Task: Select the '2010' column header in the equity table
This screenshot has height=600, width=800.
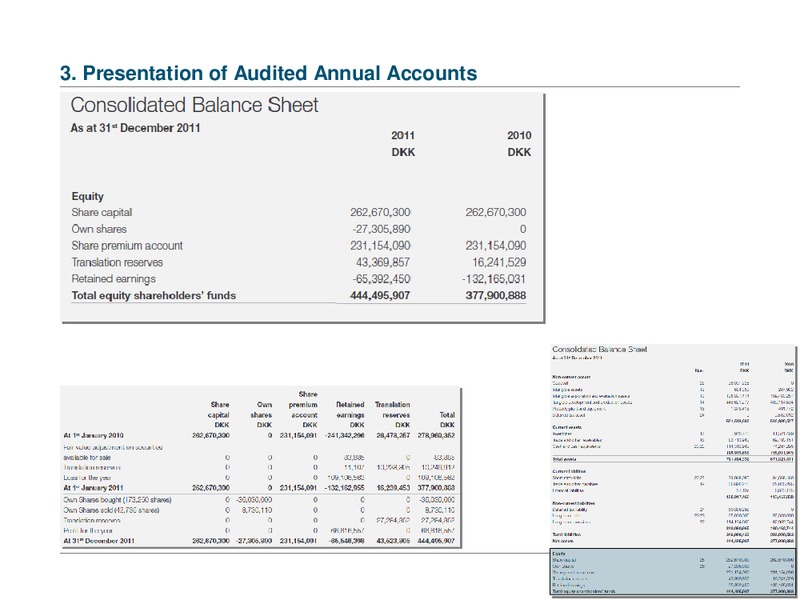Action: [x=519, y=135]
